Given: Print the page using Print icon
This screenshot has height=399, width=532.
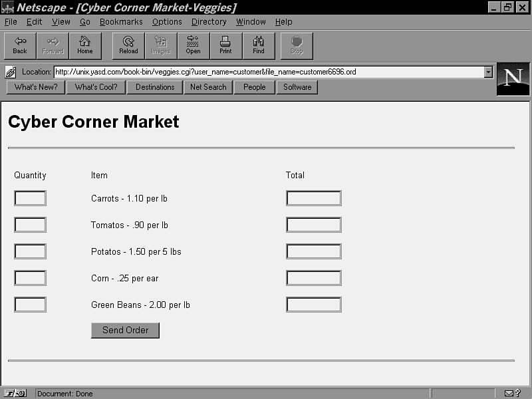Looking at the screenshot, I should [226, 45].
